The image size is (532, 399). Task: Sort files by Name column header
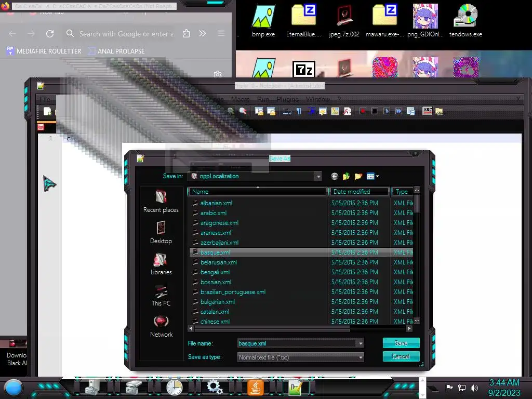[257, 192]
